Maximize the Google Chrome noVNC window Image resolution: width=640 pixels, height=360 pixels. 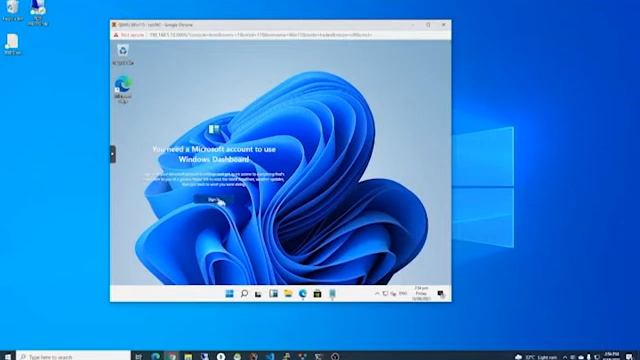(428, 25)
